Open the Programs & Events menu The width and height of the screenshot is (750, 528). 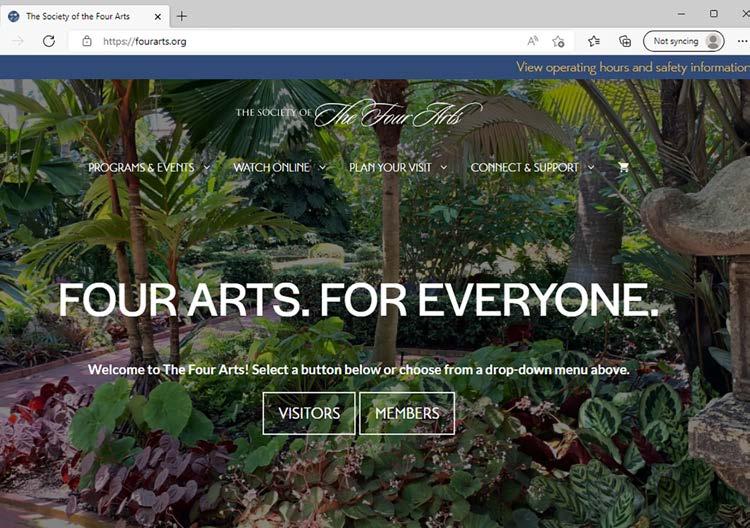(141, 167)
